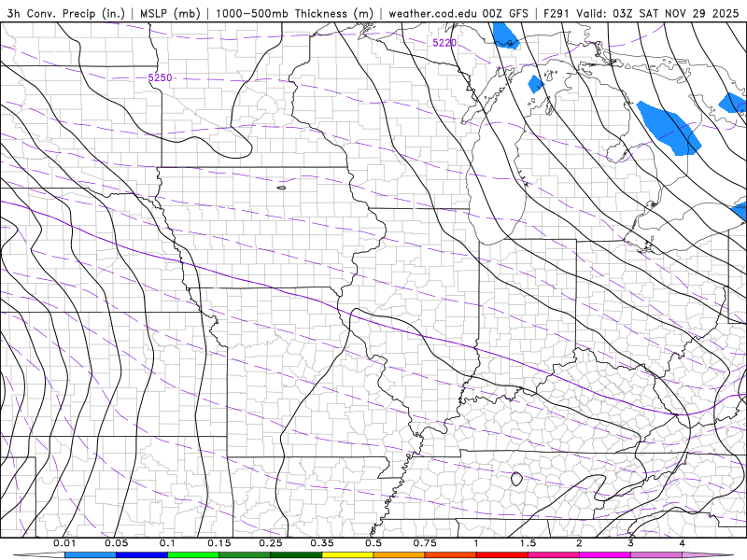Click the 0.5 legend value label
Image resolution: width=747 pixels, height=560 pixels.
click(373, 543)
